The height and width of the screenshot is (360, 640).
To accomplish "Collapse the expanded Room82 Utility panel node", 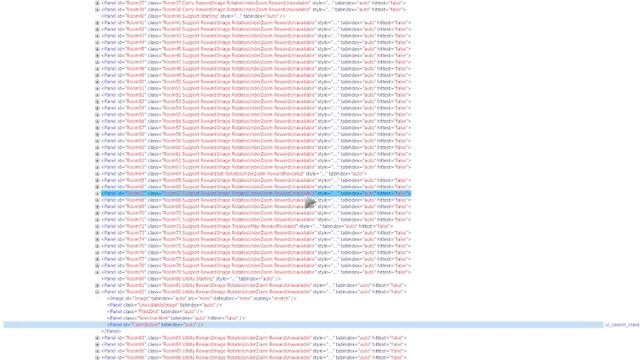I will click(97, 292).
